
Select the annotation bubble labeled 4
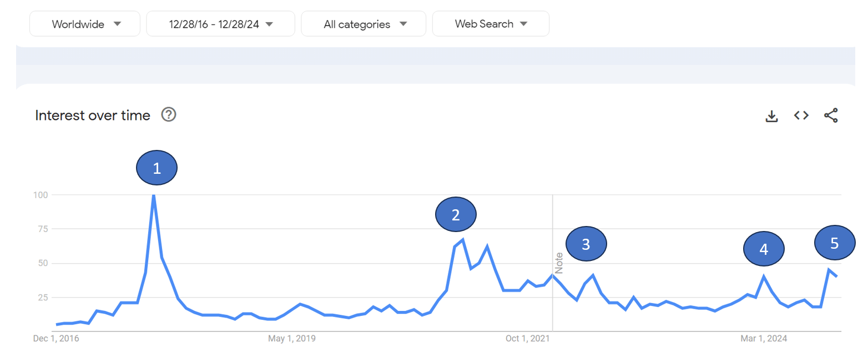[764, 249]
